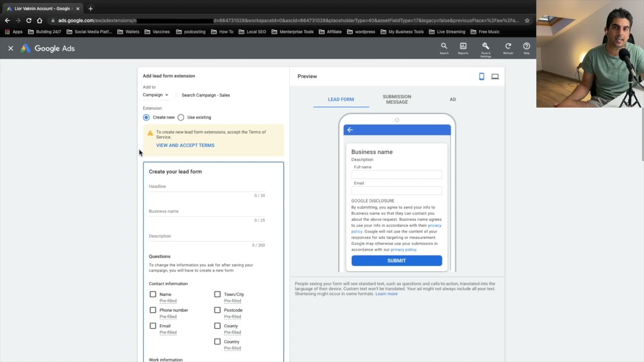Click the back arrow in phone preview
Viewport: 644px width, 362px height.
point(350,130)
